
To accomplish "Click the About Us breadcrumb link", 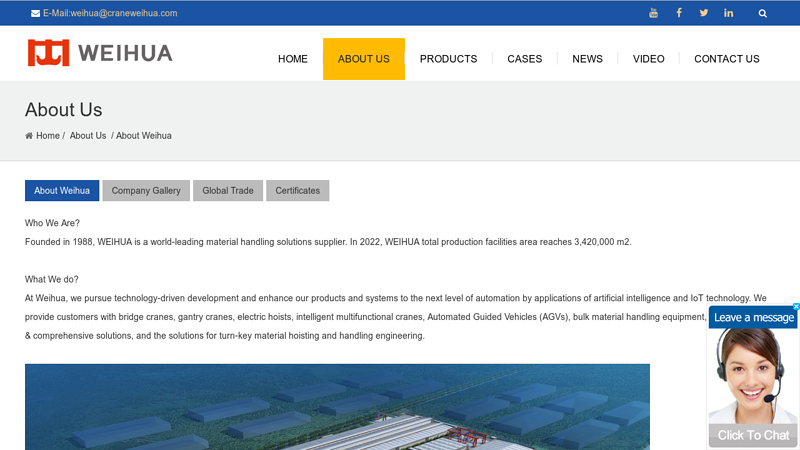I will click(x=88, y=136).
